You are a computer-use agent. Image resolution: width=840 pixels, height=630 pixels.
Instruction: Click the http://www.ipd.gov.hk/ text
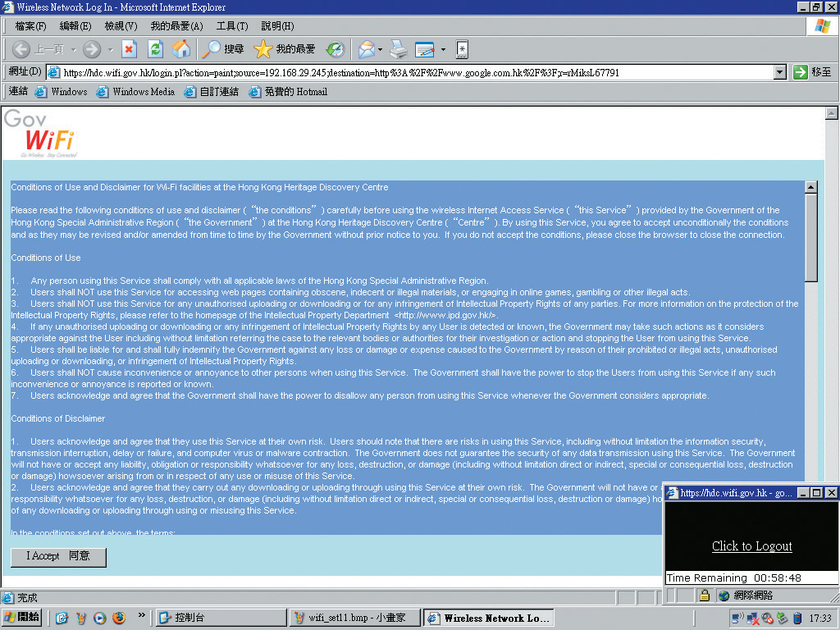click(x=445, y=315)
